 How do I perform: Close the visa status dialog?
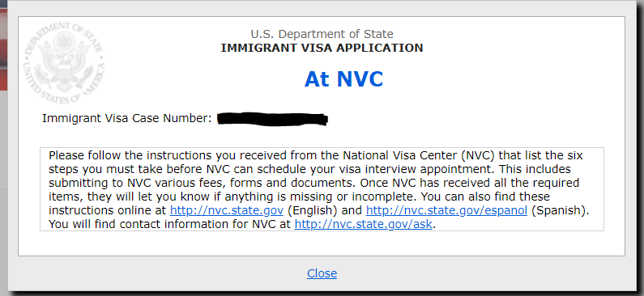tap(322, 273)
